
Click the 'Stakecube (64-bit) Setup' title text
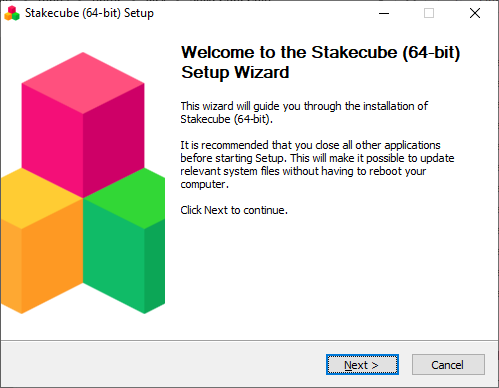point(89,13)
